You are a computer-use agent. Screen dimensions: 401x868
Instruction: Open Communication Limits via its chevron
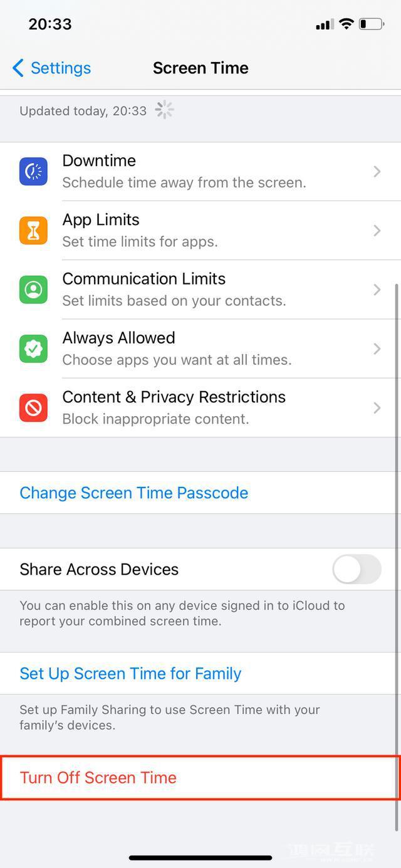point(377,290)
